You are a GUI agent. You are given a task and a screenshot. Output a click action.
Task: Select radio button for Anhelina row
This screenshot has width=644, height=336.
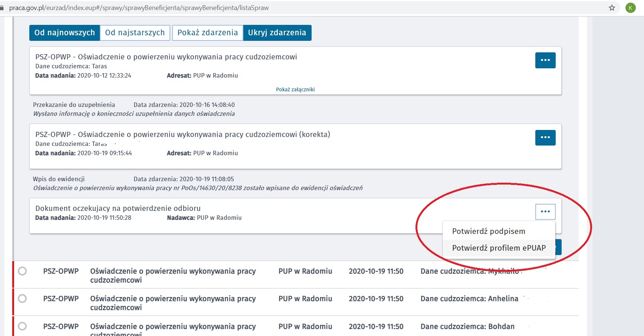(x=22, y=299)
